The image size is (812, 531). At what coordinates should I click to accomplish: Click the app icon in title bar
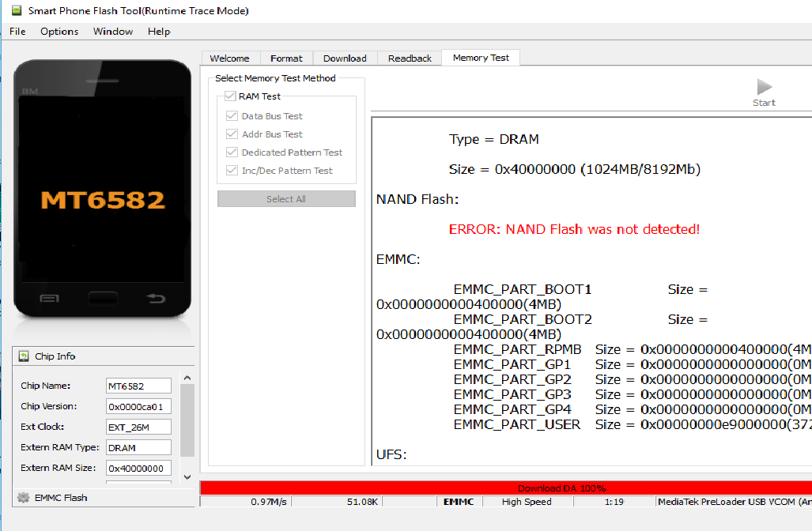15,11
